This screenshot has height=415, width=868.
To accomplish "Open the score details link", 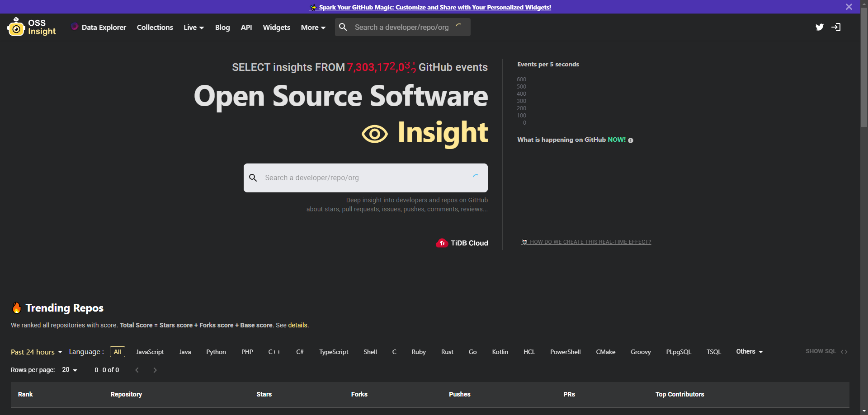I will pos(297,325).
